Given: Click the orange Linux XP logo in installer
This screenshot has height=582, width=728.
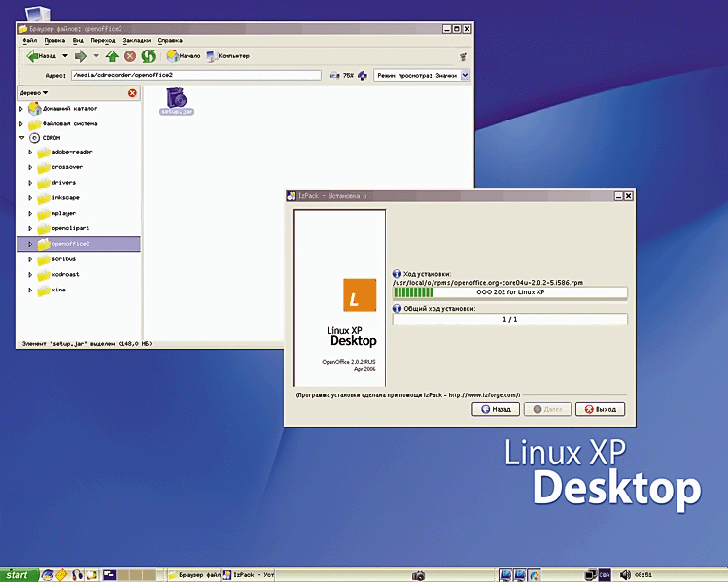Looking at the screenshot, I should 360,295.
